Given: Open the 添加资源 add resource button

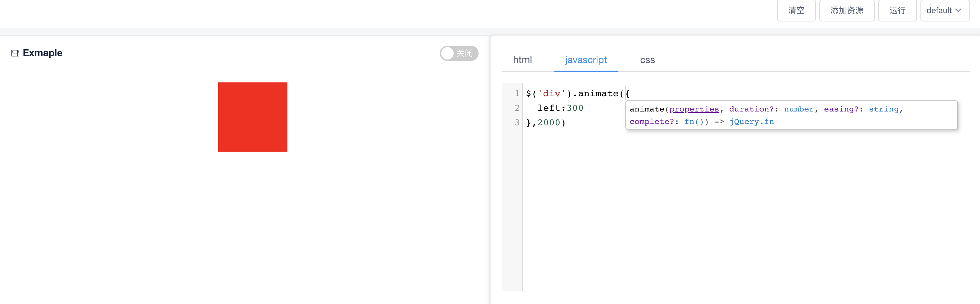Looking at the screenshot, I should (x=846, y=10).
